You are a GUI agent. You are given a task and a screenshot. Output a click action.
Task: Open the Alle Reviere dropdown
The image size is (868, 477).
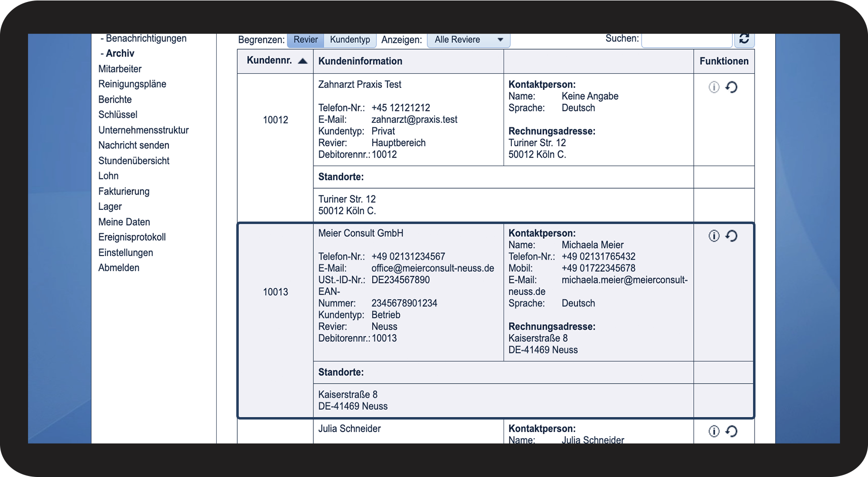(x=469, y=40)
